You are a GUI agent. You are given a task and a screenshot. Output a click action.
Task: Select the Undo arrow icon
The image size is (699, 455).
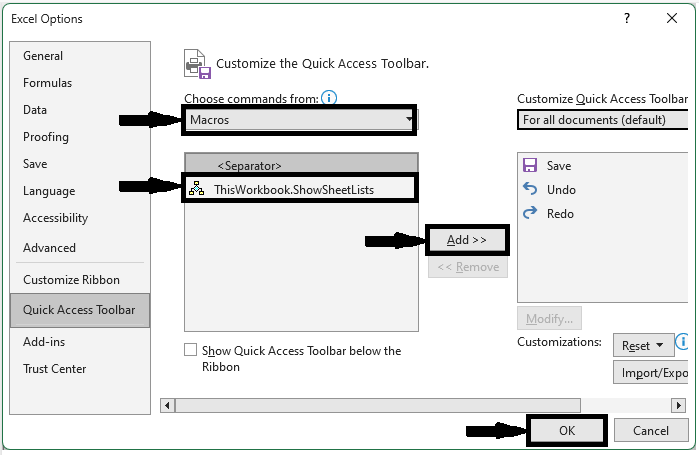pyautogui.click(x=530, y=190)
